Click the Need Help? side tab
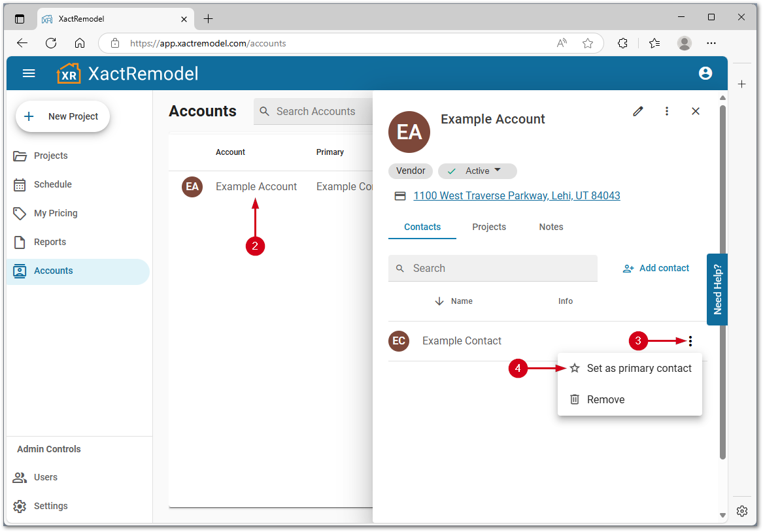Screen dimensions: 763x532 pos(717,290)
